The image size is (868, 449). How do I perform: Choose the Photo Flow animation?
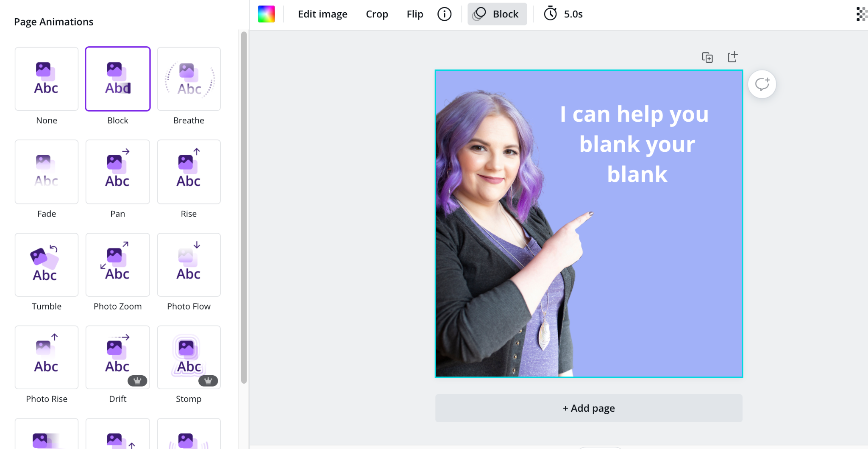189,265
